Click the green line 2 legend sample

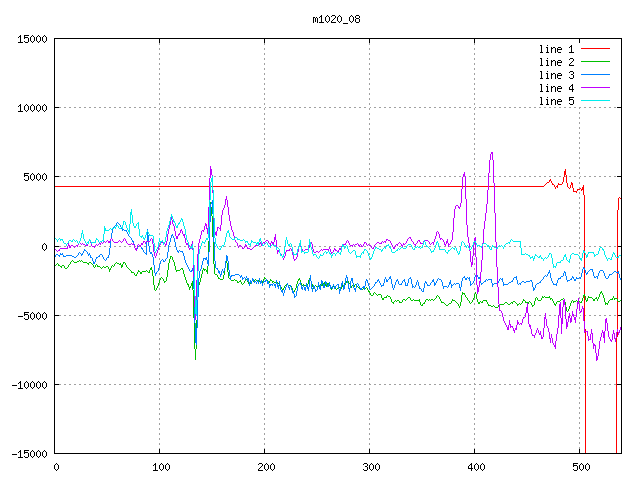(x=595, y=62)
